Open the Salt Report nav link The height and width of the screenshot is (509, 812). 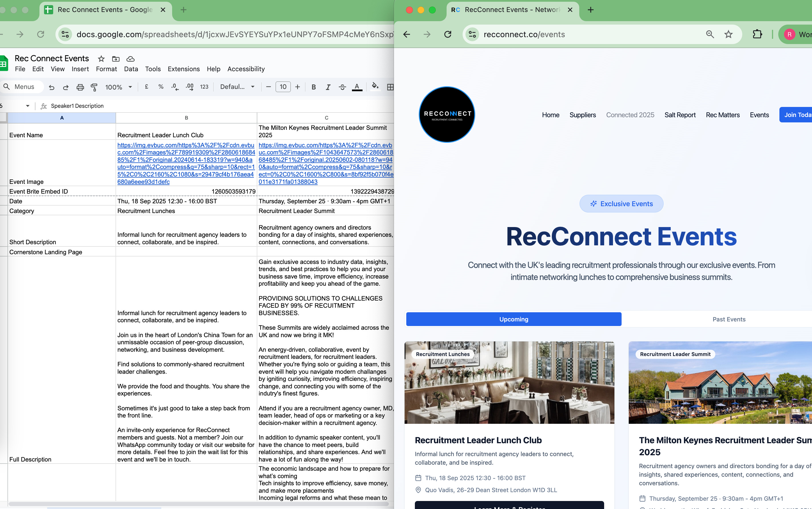coord(680,115)
